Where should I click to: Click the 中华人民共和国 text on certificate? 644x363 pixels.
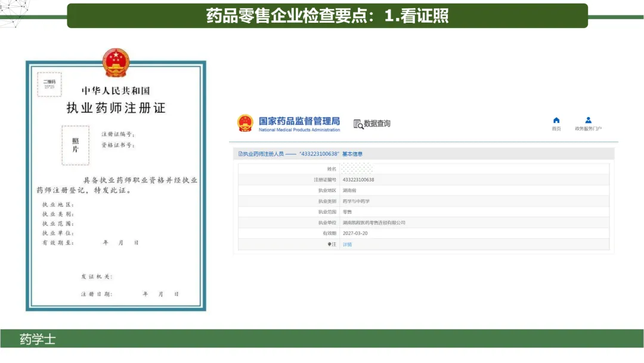tap(116, 90)
